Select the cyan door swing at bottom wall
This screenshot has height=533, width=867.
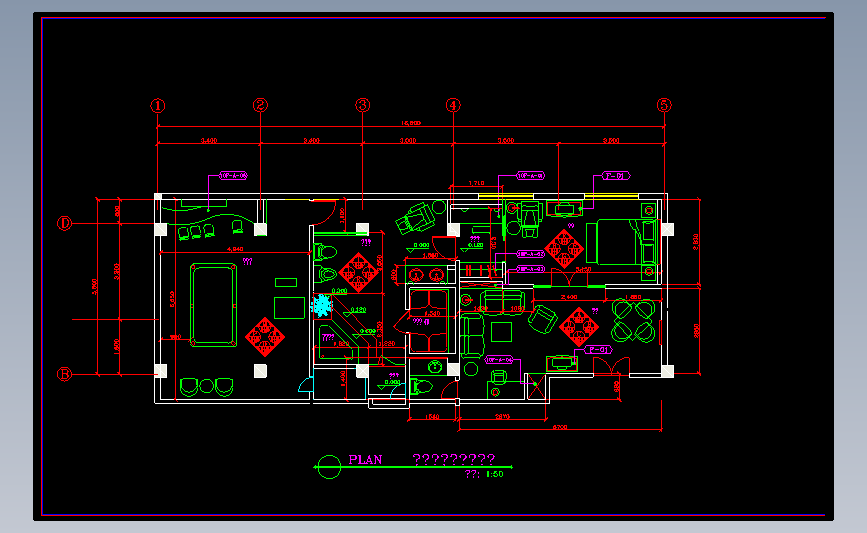[305, 384]
